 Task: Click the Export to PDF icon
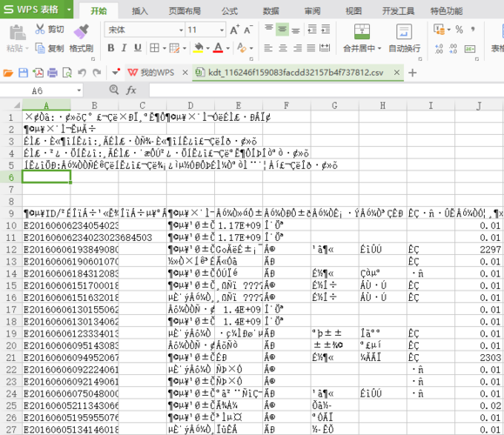point(38,73)
